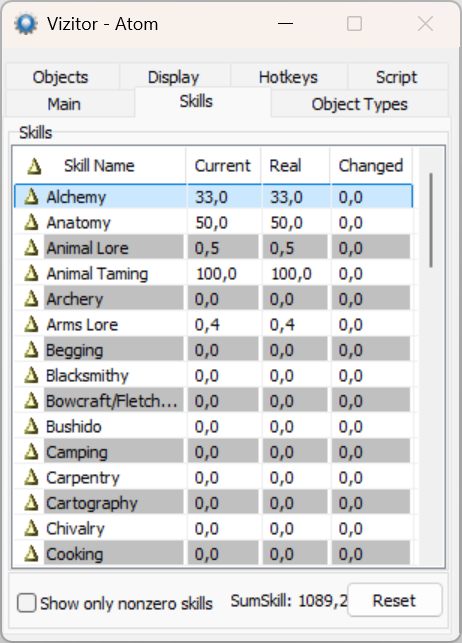462x643 pixels.
Task: Sort by the Real column header
Action: click(295, 166)
